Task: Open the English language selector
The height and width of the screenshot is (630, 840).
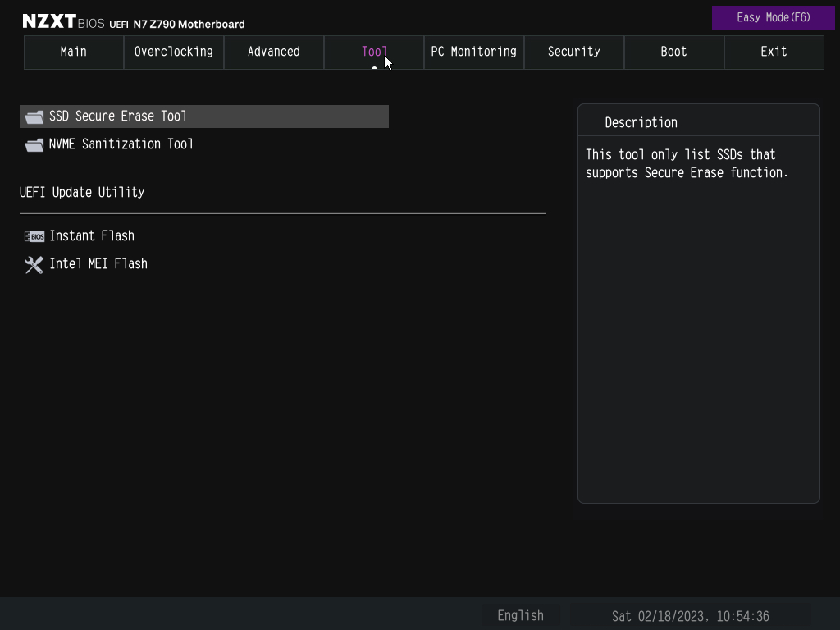Action: 520,615
